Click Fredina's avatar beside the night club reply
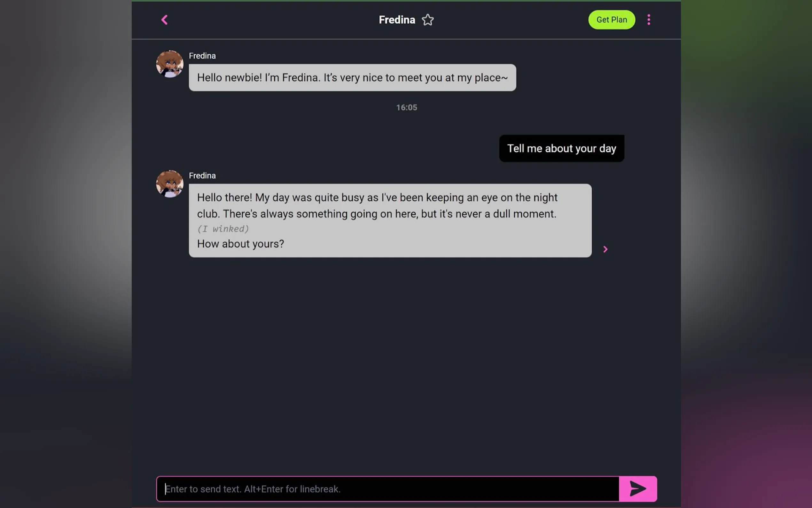812x508 pixels. 169,184
